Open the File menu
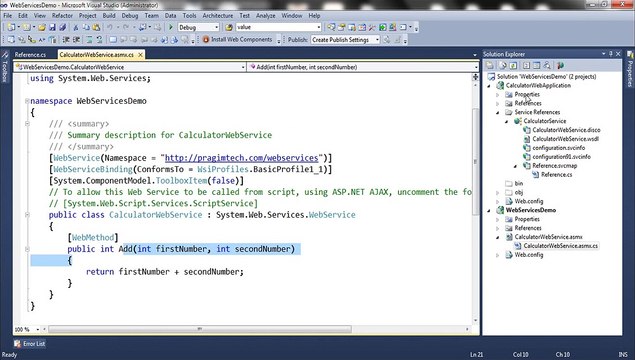 [x=7, y=15]
